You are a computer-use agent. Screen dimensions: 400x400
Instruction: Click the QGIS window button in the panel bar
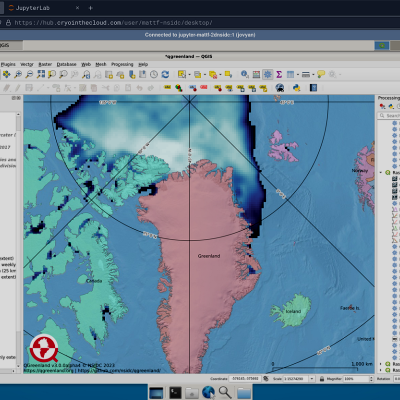tap(11, 45)
